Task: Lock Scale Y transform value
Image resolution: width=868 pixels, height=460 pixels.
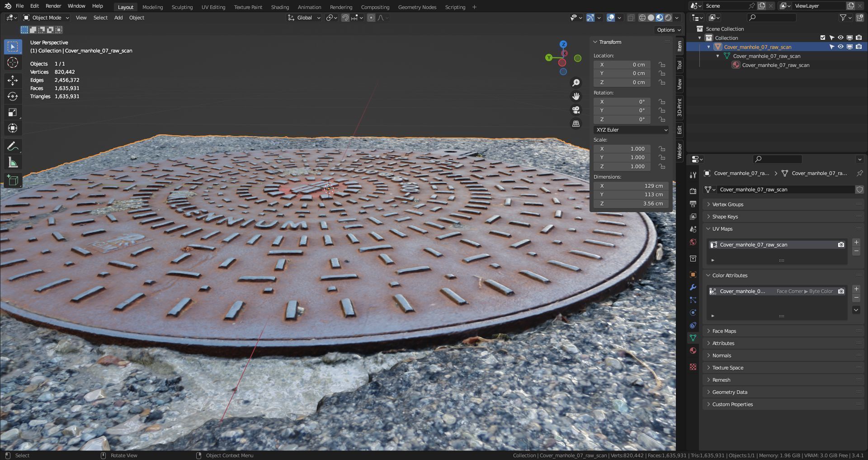Action: point(662,157)
